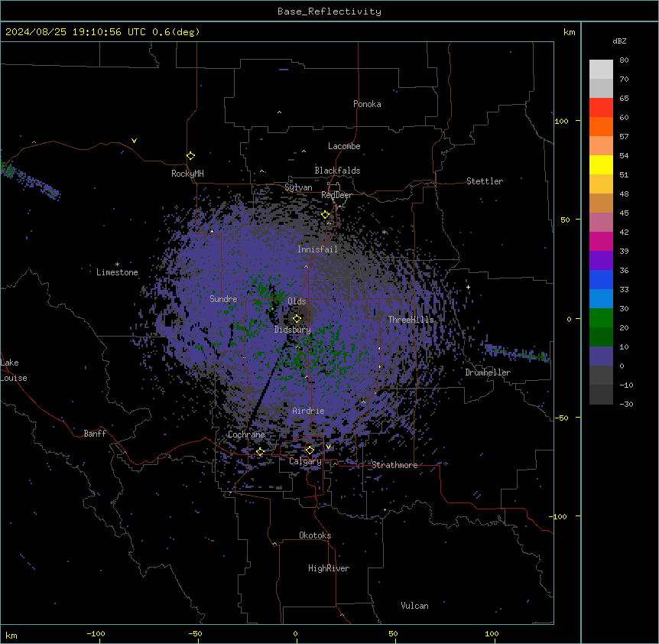Select the dusty pink 45-42 dBZ swatch
659x644 pixels.
[x=601, y=223]
